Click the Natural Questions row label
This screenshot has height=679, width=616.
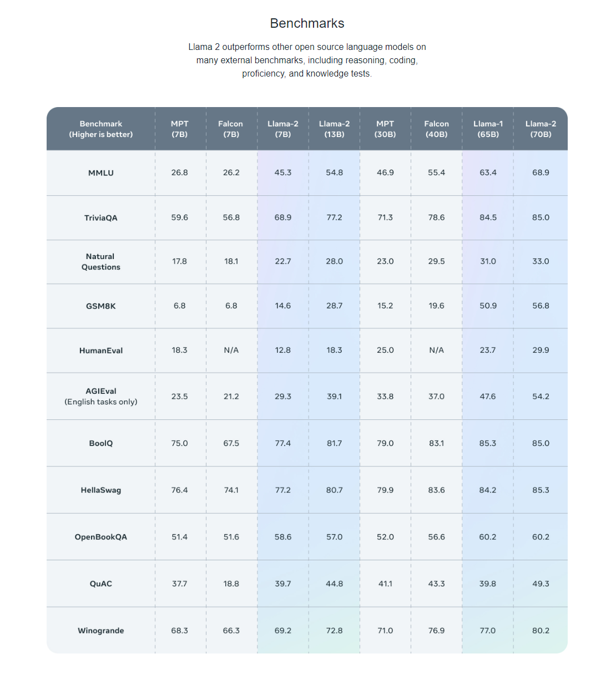coord(101,262)
